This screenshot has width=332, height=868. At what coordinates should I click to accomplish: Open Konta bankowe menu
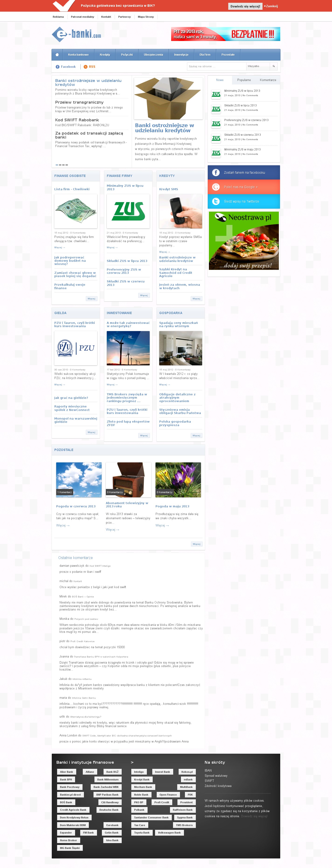(78, 54)
